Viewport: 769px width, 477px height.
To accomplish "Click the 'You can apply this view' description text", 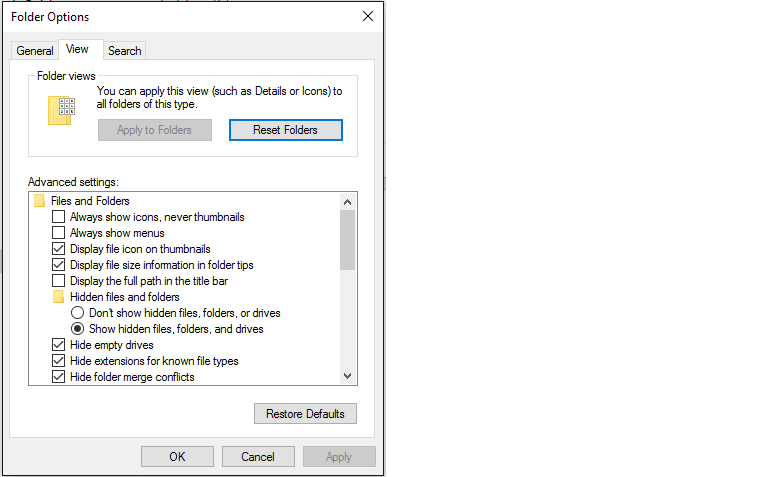I will click(219, 98).
